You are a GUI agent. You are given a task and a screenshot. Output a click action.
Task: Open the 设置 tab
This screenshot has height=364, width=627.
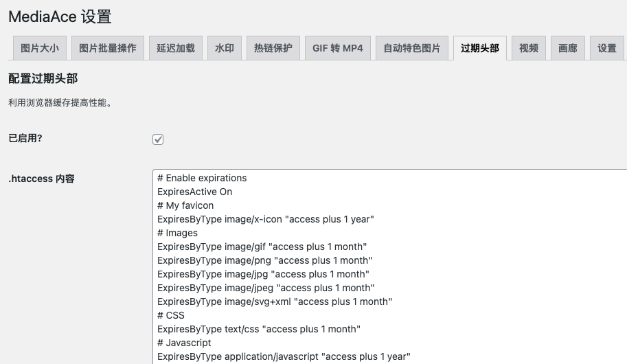pyautogui.click(x=607, y=48)
